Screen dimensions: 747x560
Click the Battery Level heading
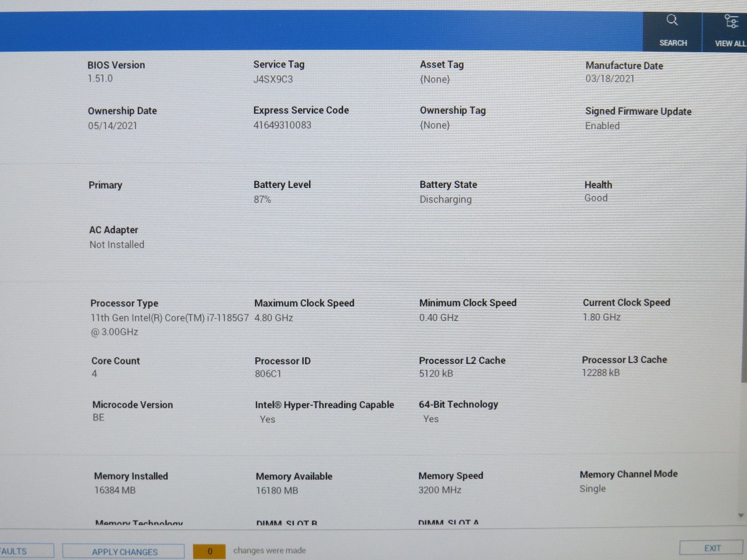(282, 185)
